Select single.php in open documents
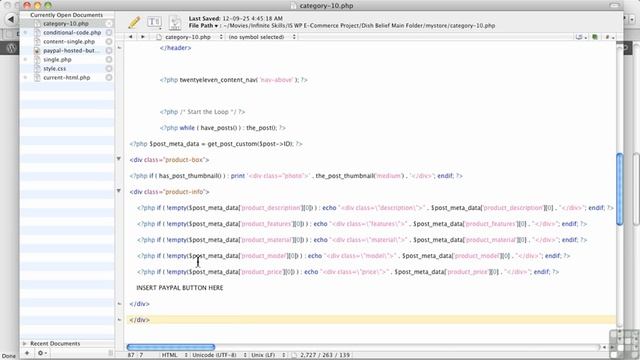Viewport: 640px width, 360px height. [x=57, y=60]
